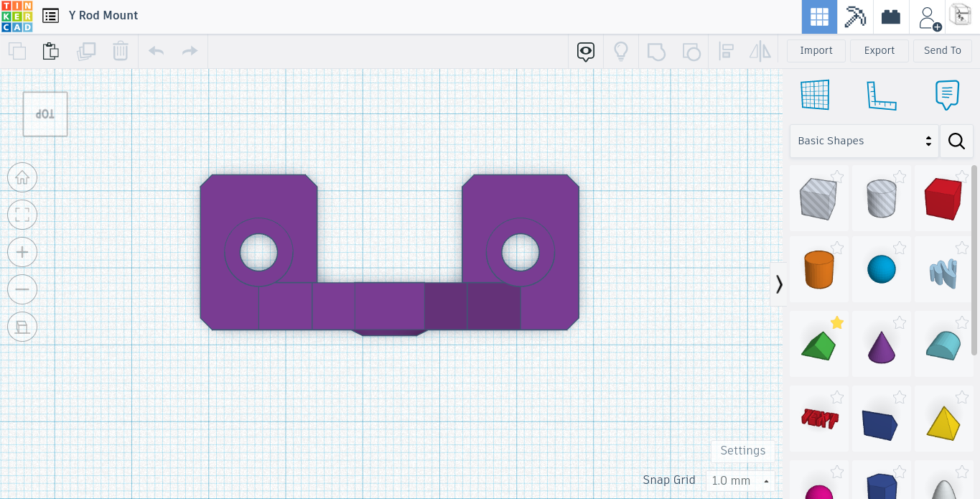This screenshot has height=499, width=980.
Task: Fit the view to the selected object
Action: tap(22, 215)
